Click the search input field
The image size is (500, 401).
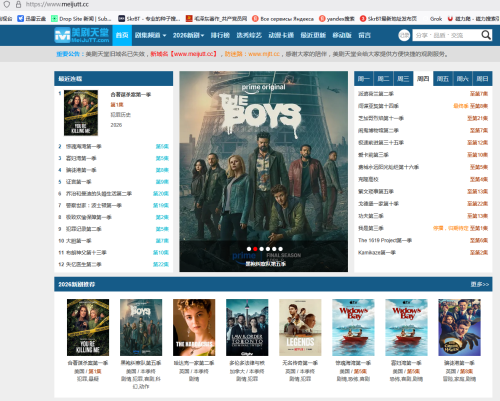446,35
